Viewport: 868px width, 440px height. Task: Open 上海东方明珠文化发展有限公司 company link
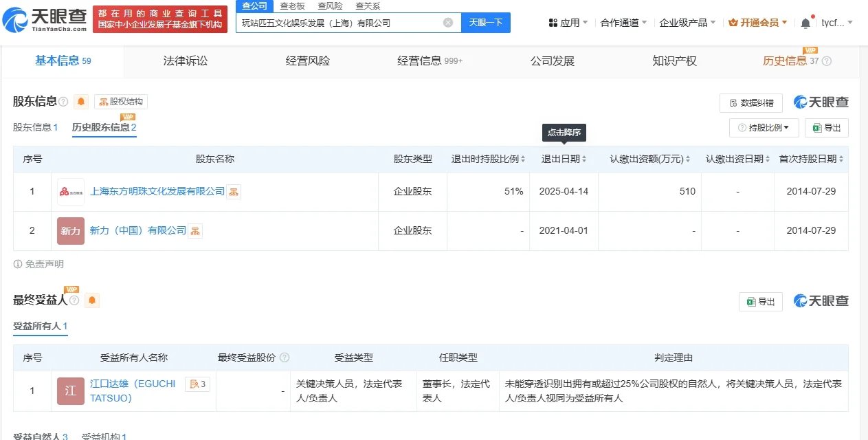(157, 191)
